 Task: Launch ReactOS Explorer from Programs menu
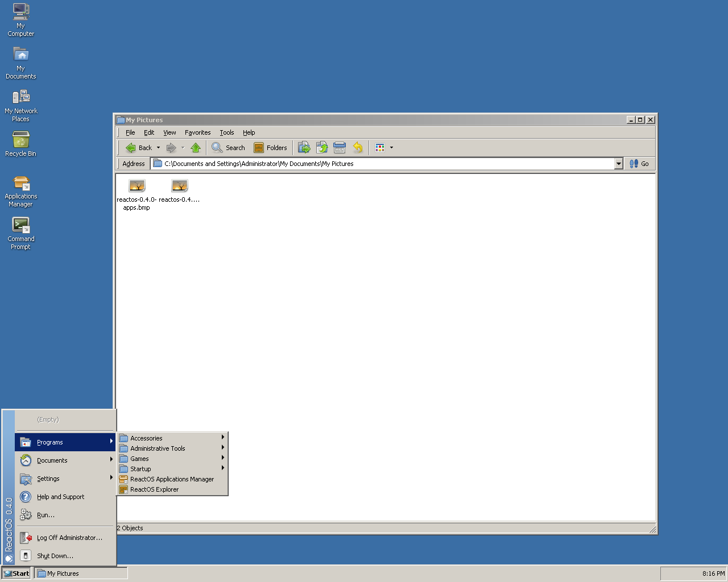click(172, 489)
